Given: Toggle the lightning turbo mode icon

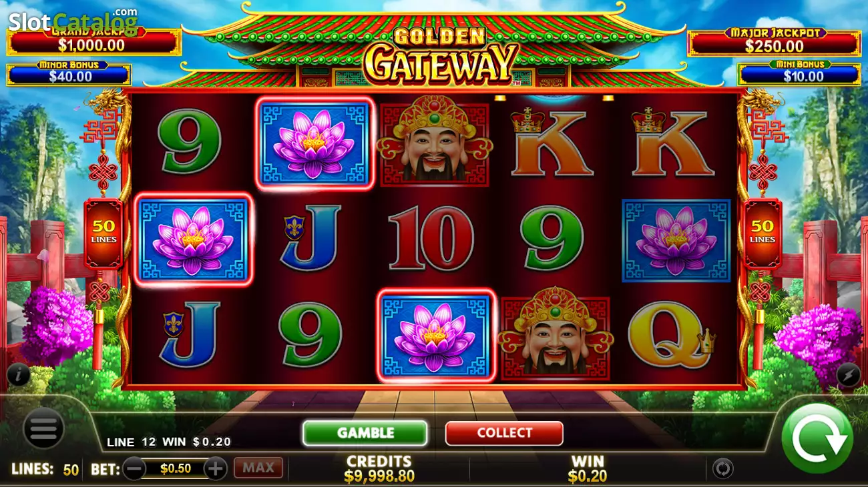Looking at the screenshot, I should coord(848,375).
